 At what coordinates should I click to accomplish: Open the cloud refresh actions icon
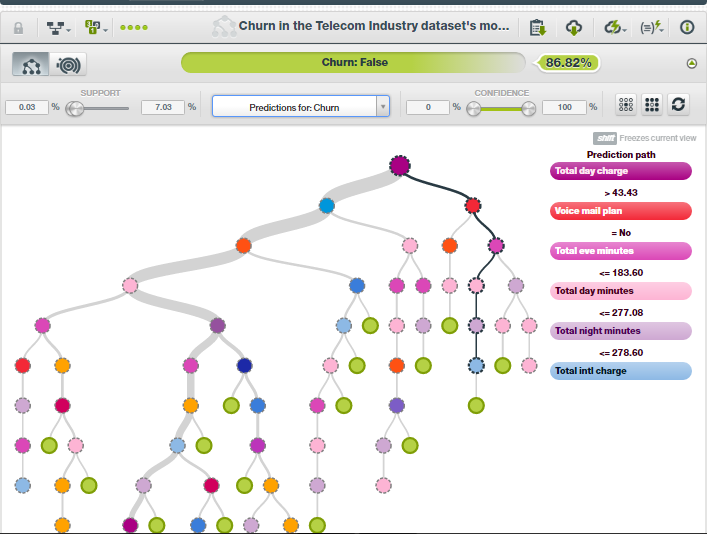point(615,28)
